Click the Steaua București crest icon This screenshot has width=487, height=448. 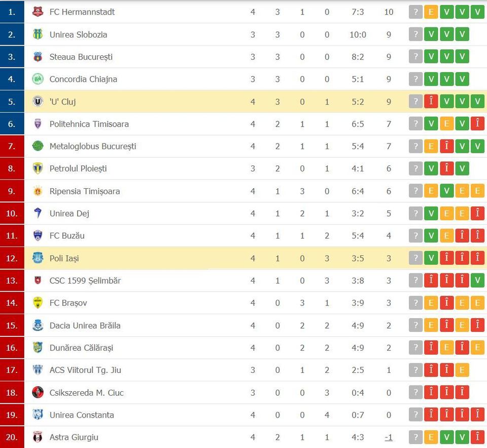coord(38,57)
